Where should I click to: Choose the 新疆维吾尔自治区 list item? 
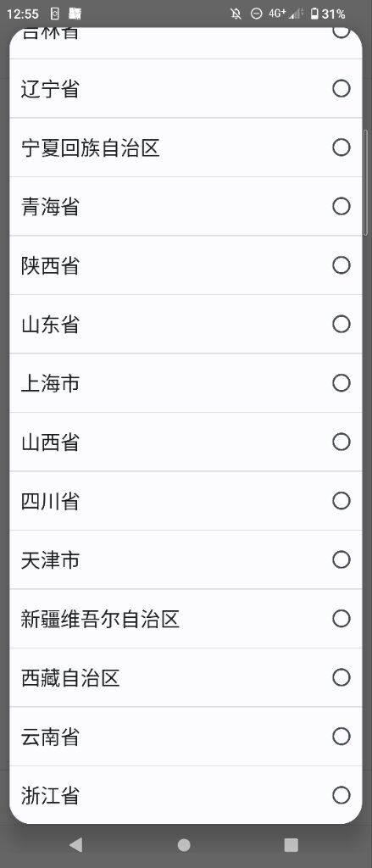pyautogui.click(x=186, y=619)
